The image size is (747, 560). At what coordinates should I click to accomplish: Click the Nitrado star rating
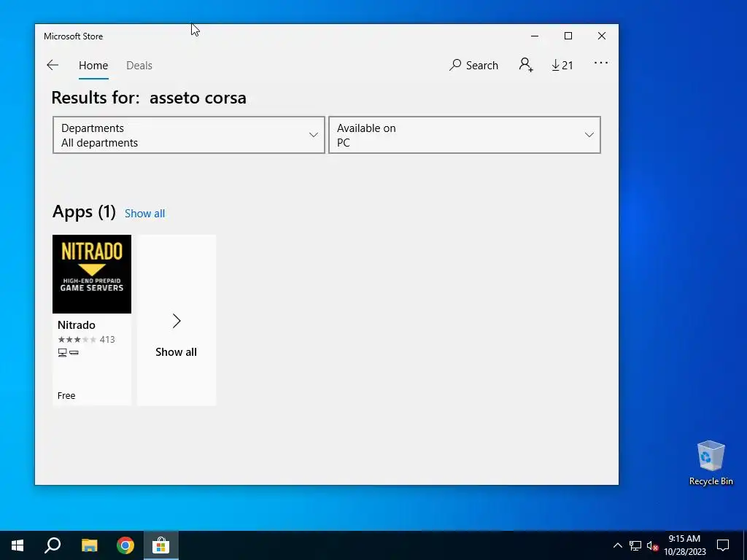click(77, 340)
